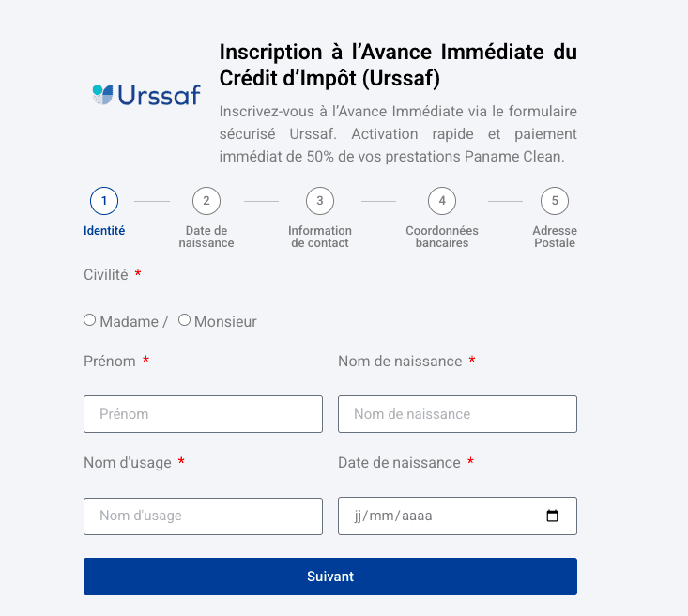The image size is (688, 616).
Task: Click the Prénom input field
Action: (203, 414)
